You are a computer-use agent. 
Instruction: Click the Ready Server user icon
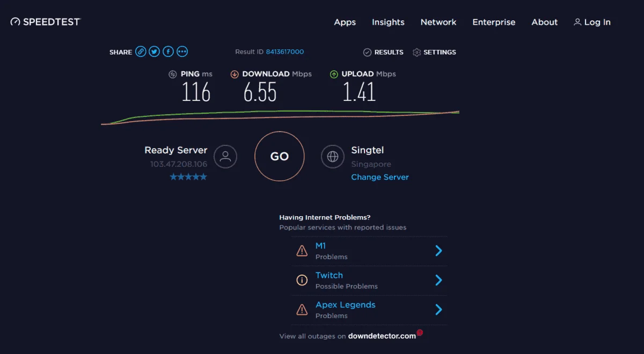point(225,157)
